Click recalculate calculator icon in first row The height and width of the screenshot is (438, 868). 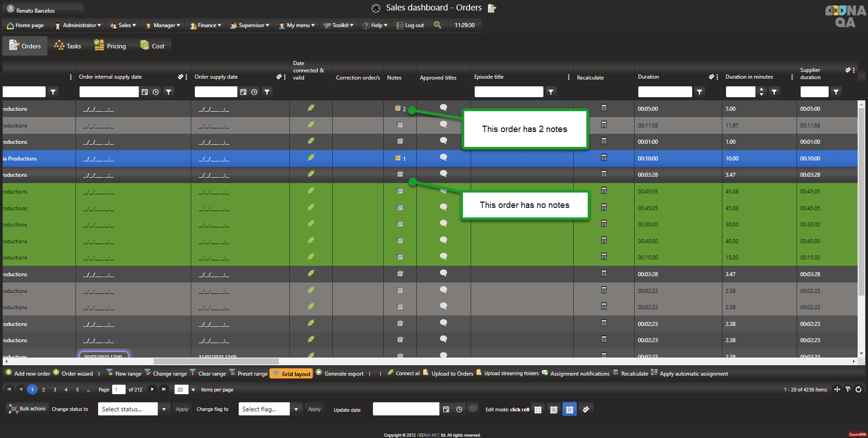[x=604, y=108]
